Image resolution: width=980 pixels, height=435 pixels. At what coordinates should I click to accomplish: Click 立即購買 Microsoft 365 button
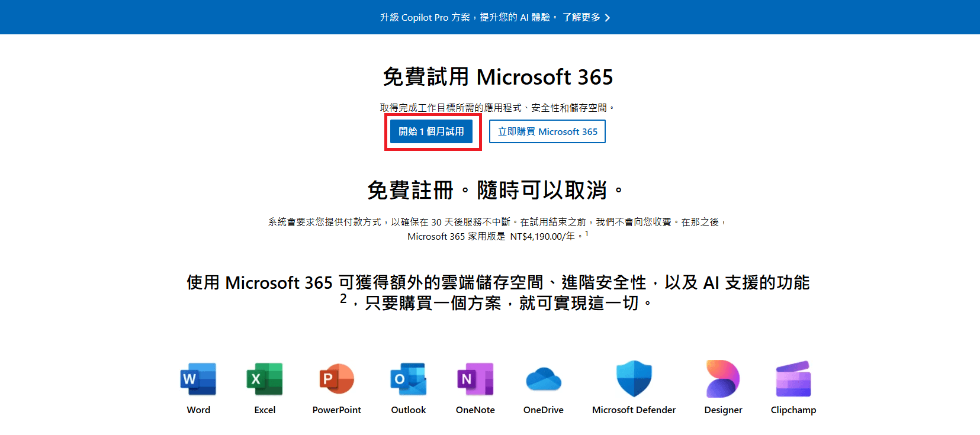[x=547, y=131]
